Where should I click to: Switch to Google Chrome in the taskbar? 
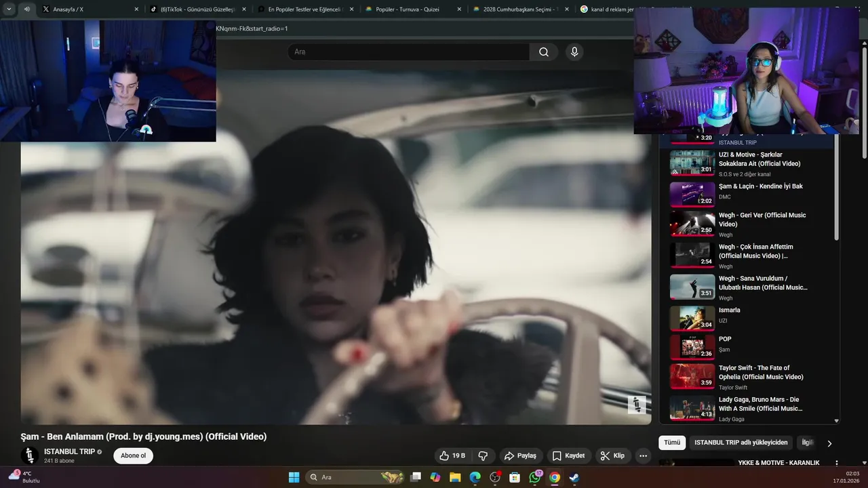click(x=555, y=477)
